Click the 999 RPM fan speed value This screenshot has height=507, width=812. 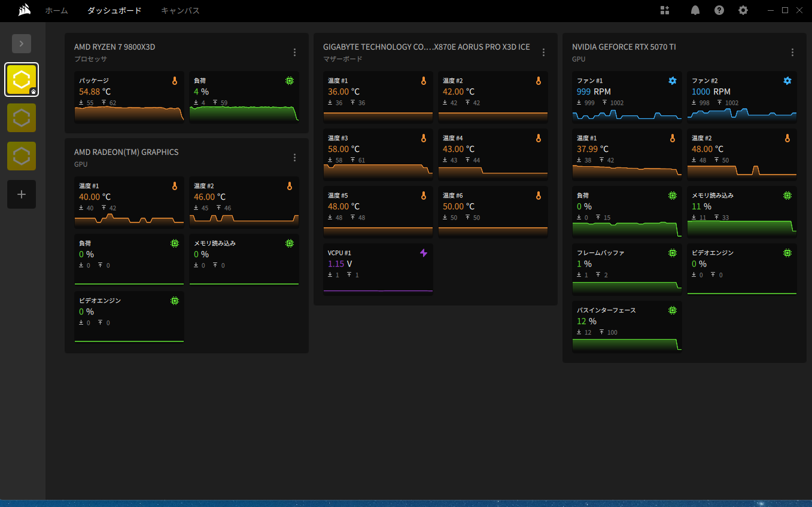click(594, 92)
